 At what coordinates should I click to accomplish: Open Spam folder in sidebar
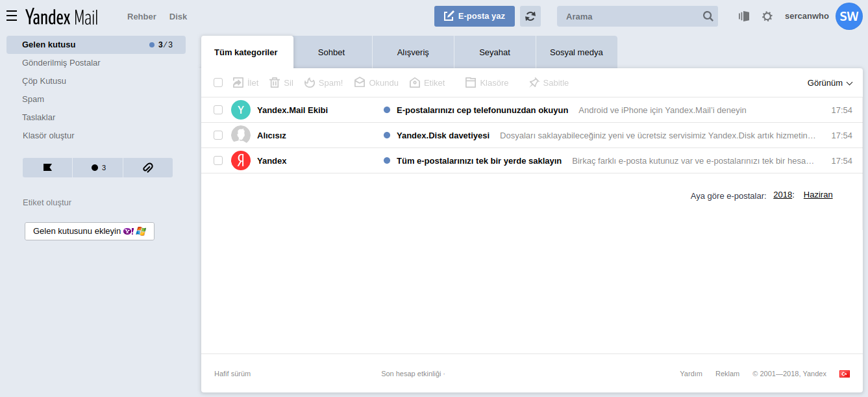coord(33,99)
